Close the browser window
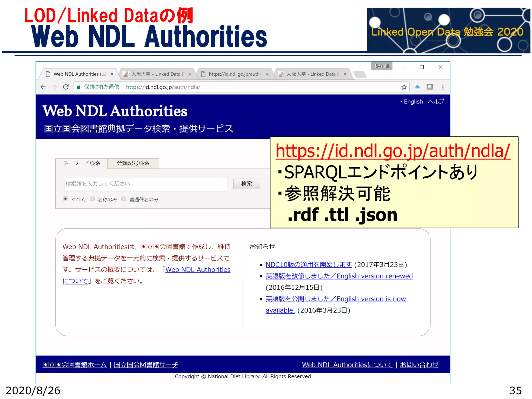532x399 pixels. [441, 67]
